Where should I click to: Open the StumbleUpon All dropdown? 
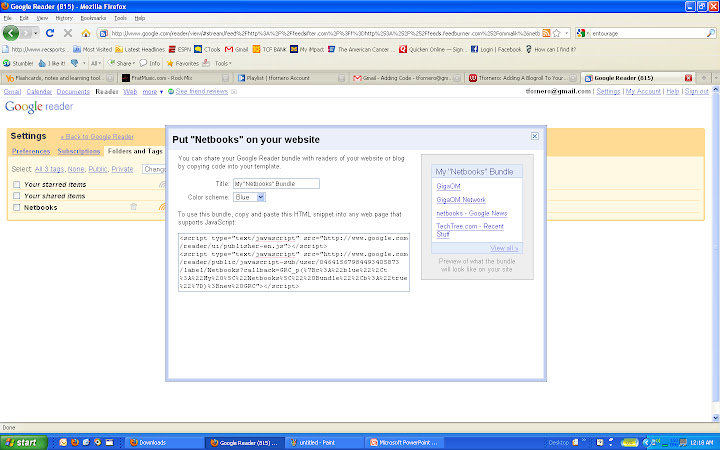(x=96, y=63)
